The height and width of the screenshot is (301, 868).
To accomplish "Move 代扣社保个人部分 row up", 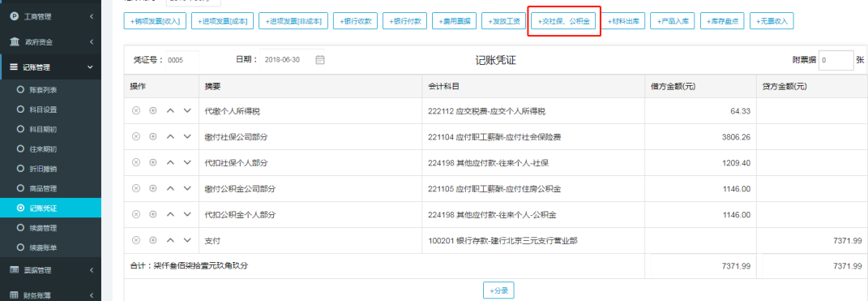I will coord(170,162).
